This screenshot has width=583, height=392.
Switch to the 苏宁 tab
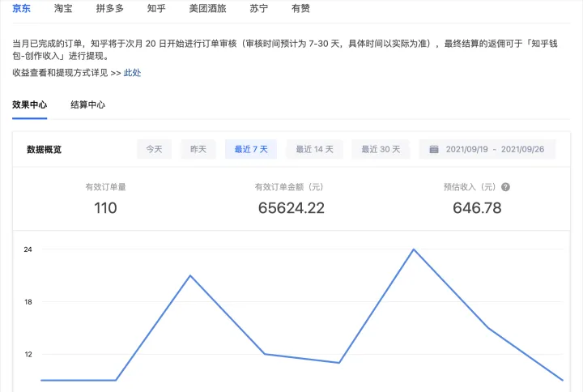pyautogui.click(x=259, y=8)
